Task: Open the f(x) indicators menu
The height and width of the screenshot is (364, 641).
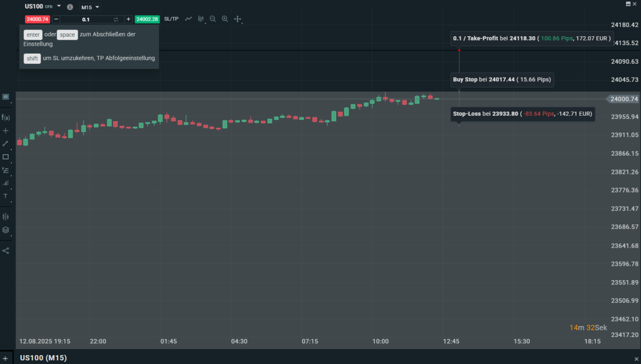Action: tap(6, 117)
